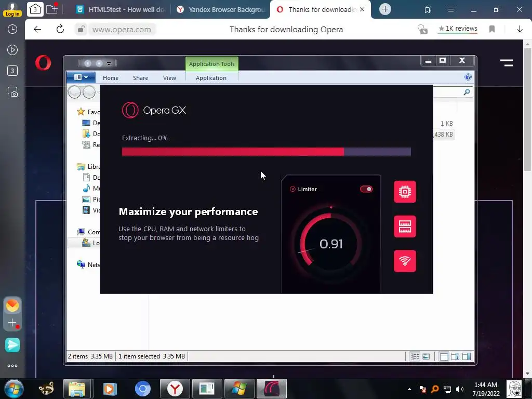The image size is (532, 399).
Task: Open the bookmarks collections icon in title bar
Action: pos(428,9)
